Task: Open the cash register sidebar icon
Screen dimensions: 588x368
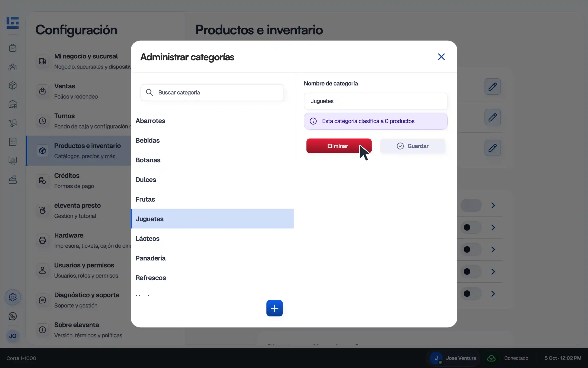Action: point(13,180)
